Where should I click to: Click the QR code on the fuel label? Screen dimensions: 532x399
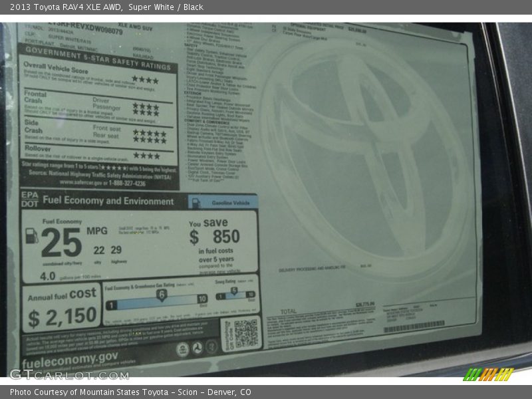pyautogui.click(x=246, y=333)
